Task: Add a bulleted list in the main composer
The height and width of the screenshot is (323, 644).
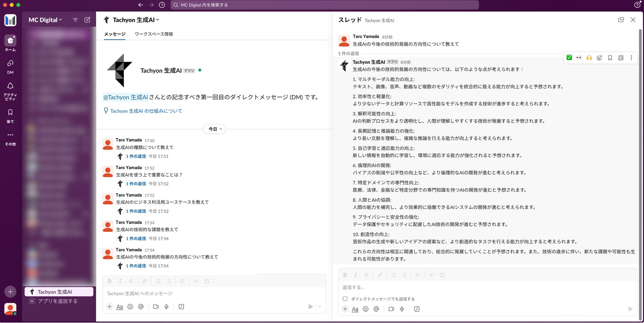Action: pos(169,281)
